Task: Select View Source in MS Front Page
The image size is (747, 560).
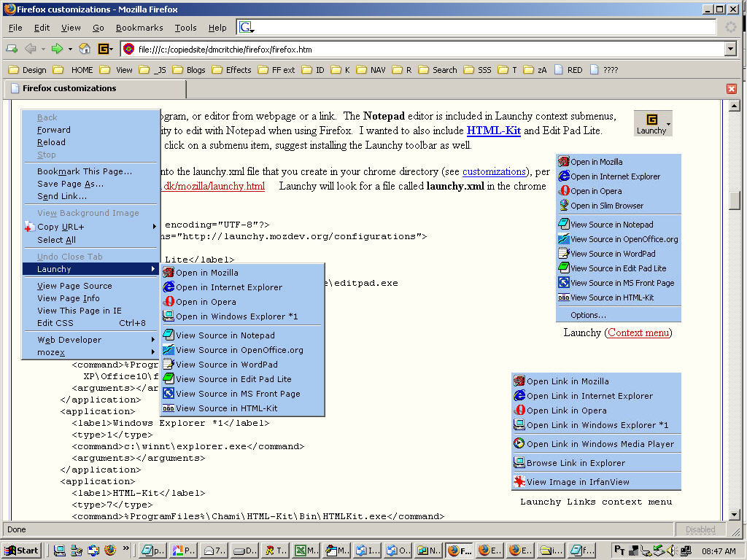Action: [x=242, y=394]
